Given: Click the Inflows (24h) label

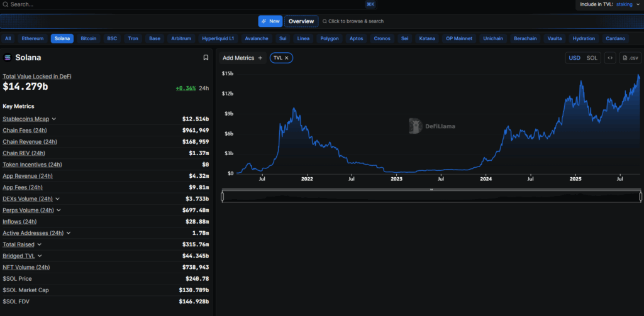Looking at the screenshot, I should coord(19,222).
